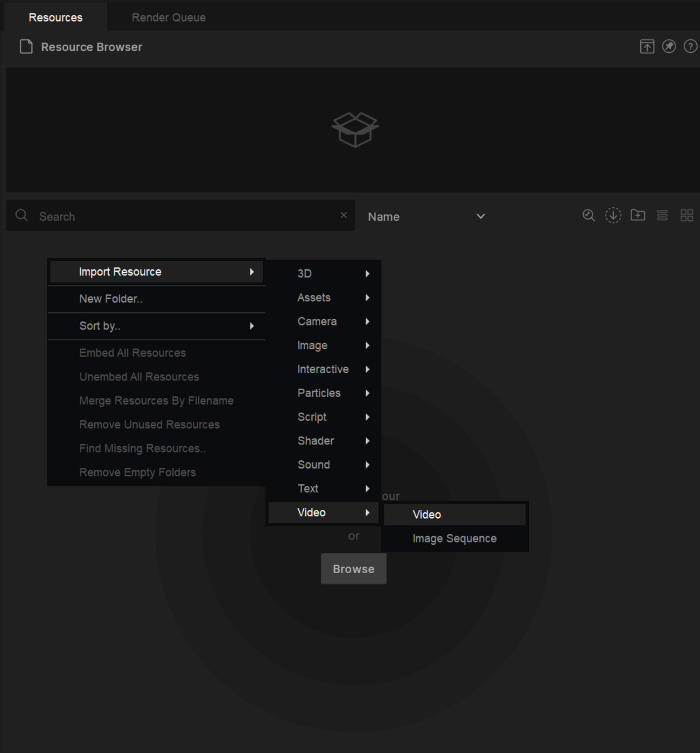Viewport: 700px width, 753px height.
Task: Open the help question mark icon
Action: pos(690,47)
